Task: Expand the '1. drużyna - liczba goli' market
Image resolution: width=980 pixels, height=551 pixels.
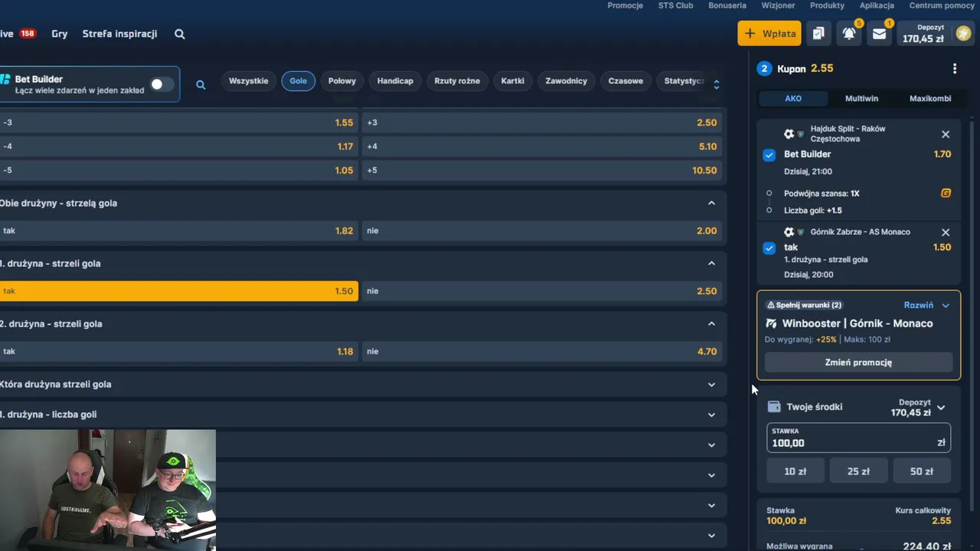Action: tap(711, 415)
